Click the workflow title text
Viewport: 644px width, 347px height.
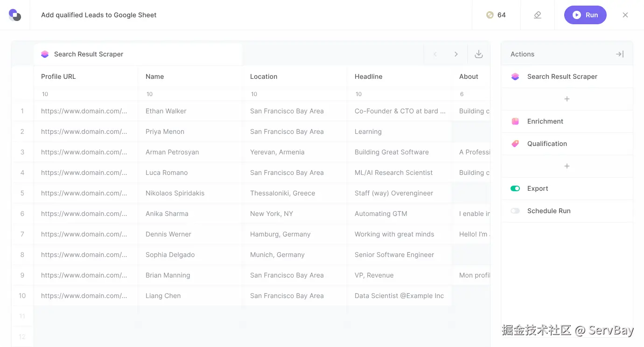pos(99,15)
